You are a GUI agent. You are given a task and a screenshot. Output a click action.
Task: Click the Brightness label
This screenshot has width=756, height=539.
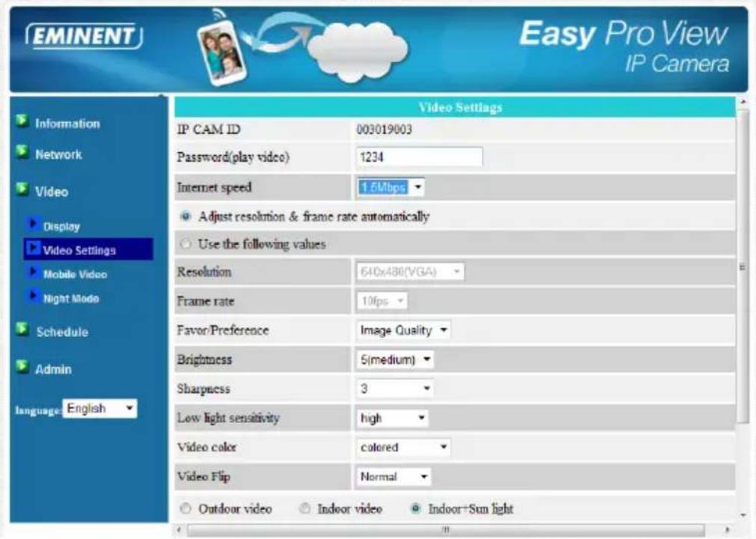(x=204, y=359)
